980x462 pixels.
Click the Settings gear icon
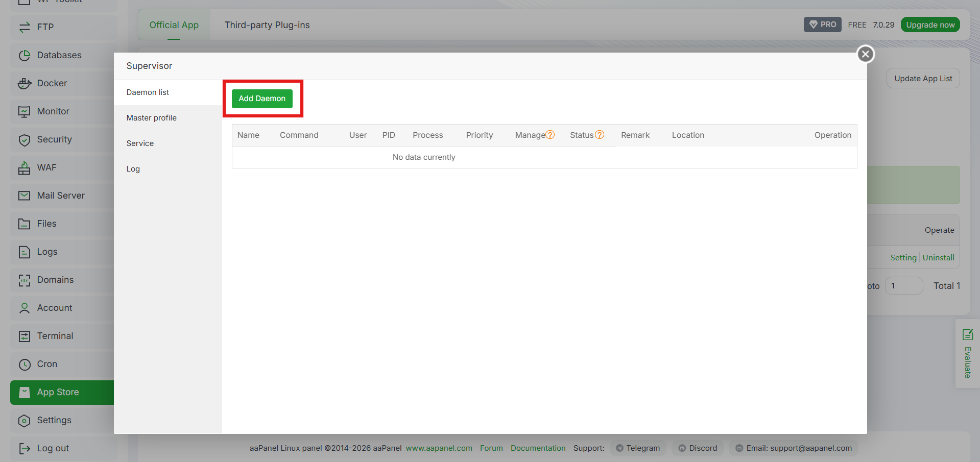click(x=25, y=420)
